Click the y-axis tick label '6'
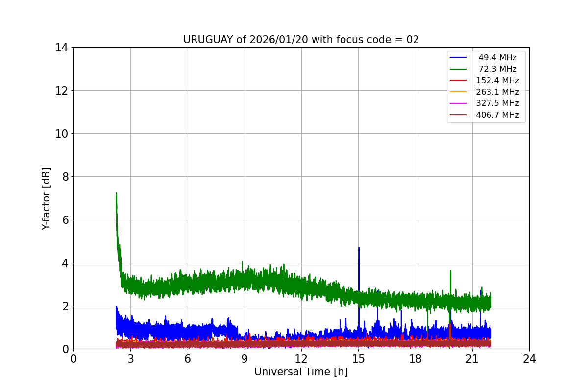This screenshot has height=392, width=588. 65,220
